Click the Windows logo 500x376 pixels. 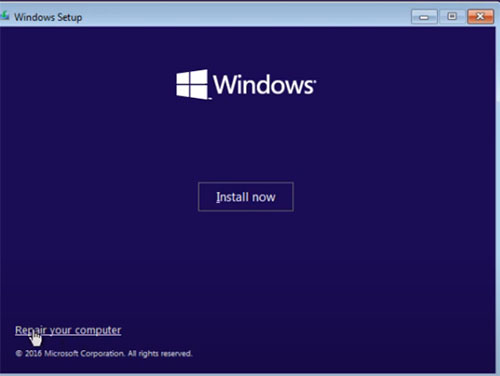(246, 85)
